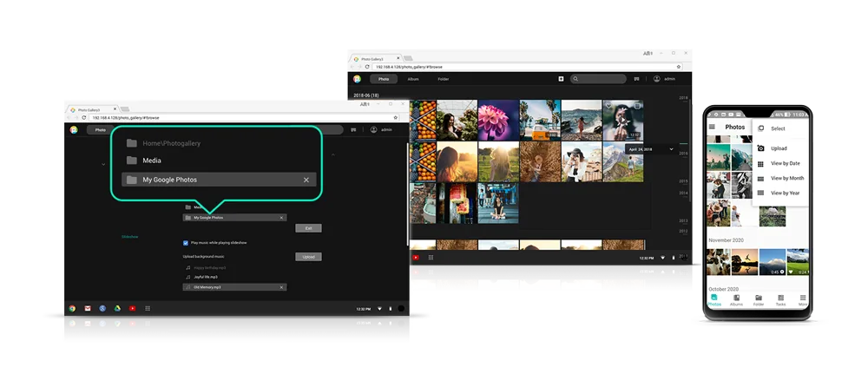
Task: Open app launcher grid in left shelf
Action: point(148,308)
